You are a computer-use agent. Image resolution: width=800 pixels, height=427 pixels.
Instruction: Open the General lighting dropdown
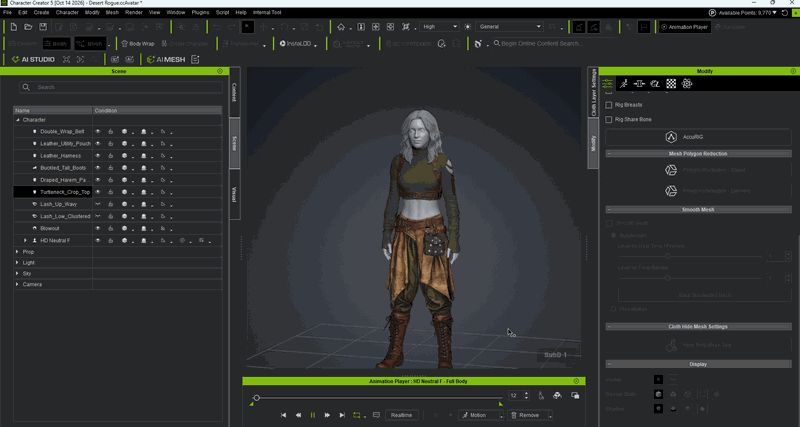click(509, 27)
